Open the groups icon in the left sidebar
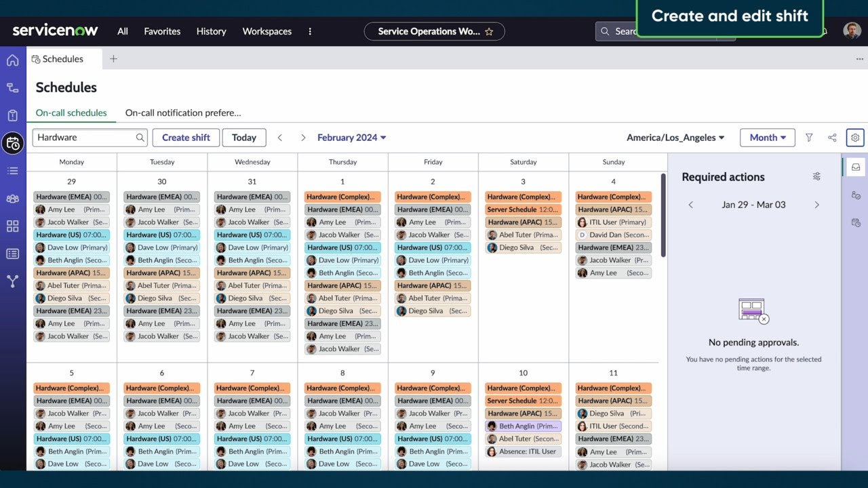The height and width of the screenshot is (488, 868). [12, 198]
